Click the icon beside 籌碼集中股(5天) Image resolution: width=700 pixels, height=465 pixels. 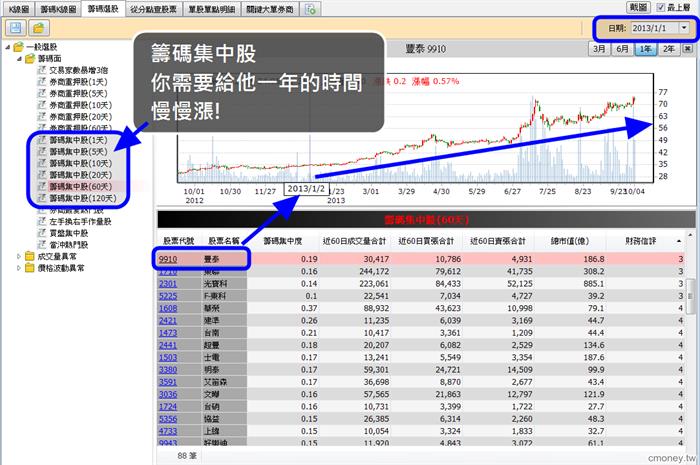pos(42,152)
